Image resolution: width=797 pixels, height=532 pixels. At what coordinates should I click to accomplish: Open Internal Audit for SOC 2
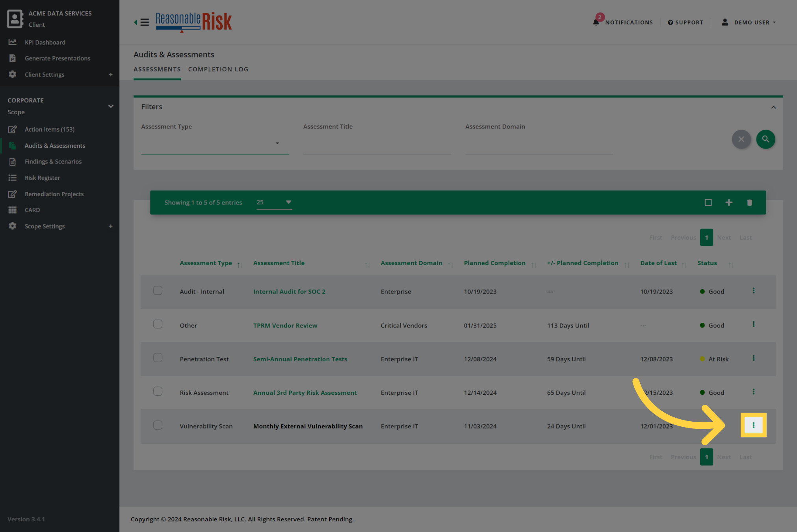(289, 292)
